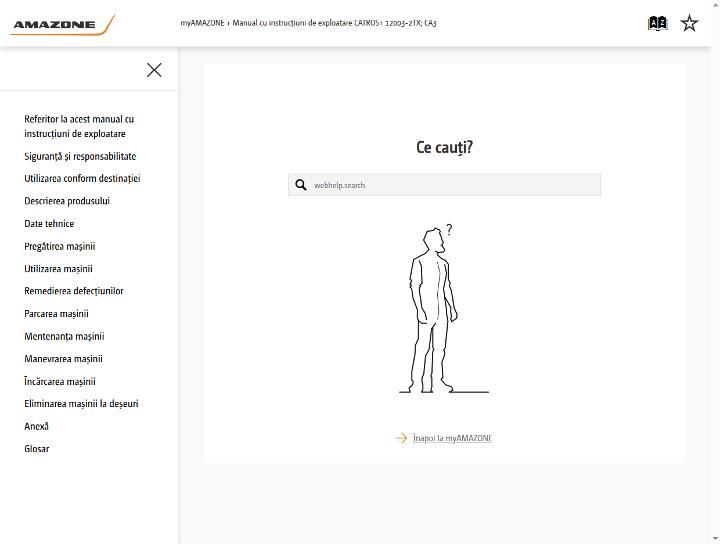Focus the webhelp.search input field
The image size is (720, 544).
tap(444, 185)
